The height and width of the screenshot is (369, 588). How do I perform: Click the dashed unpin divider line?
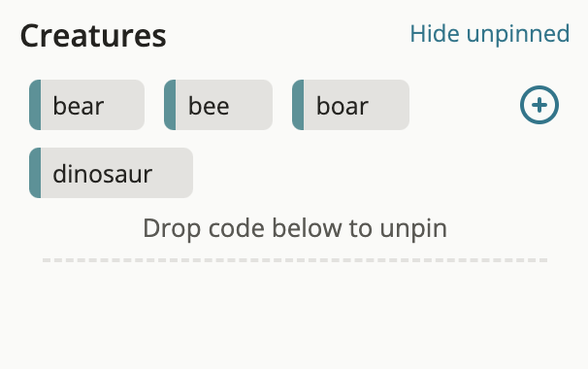pos(295,260)
